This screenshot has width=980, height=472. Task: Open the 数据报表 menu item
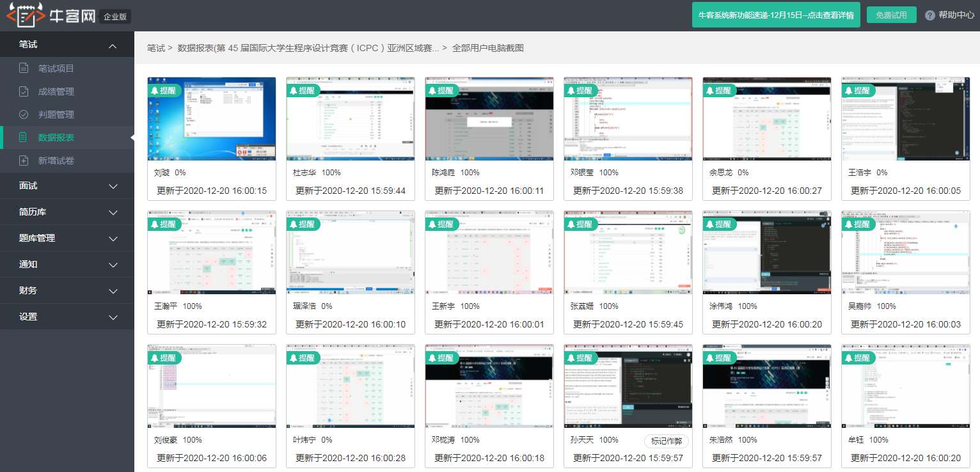tap(56, 138)
